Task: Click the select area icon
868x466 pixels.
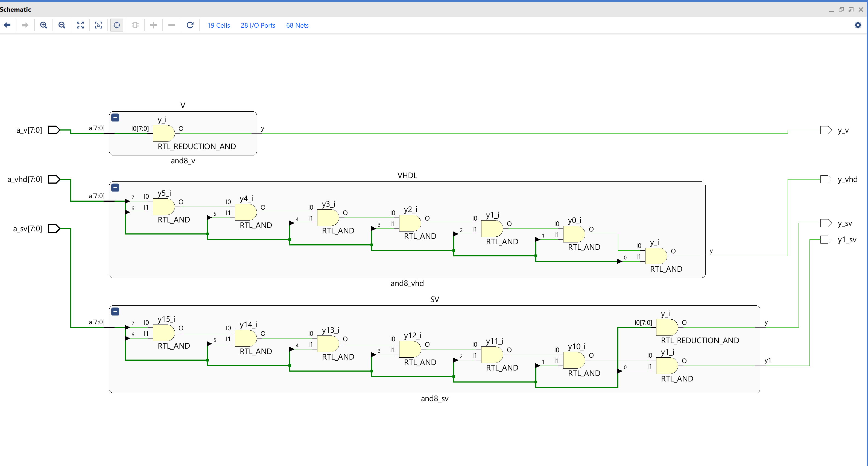Action: pos(98,25)
